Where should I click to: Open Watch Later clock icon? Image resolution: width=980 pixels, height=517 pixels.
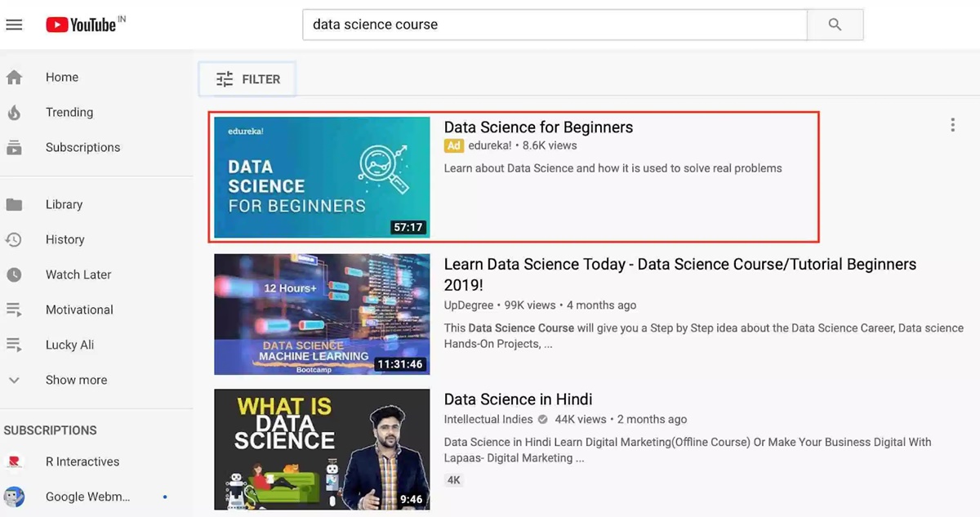(x=14, y=274)
